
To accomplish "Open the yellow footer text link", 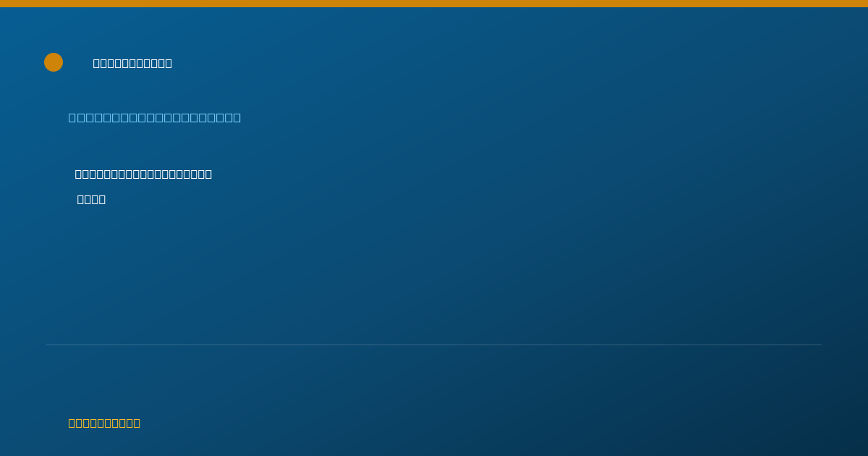I will [x=104, y=423].
